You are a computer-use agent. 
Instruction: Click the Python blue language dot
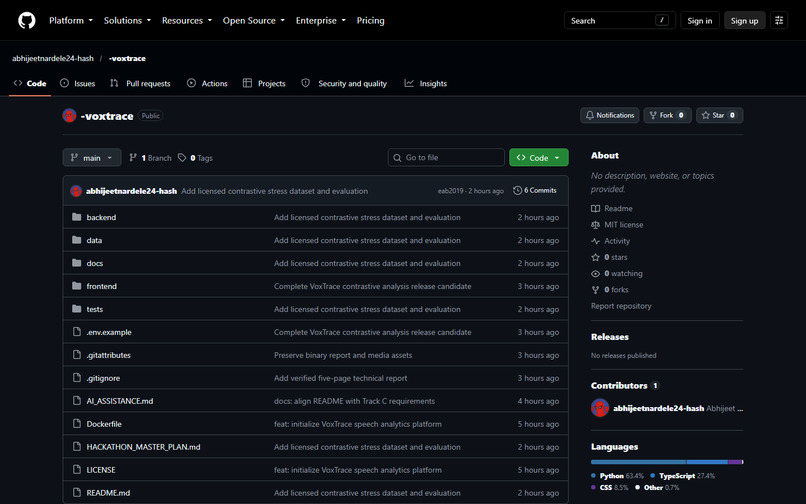pyautogui.click(x=593, y=476)
